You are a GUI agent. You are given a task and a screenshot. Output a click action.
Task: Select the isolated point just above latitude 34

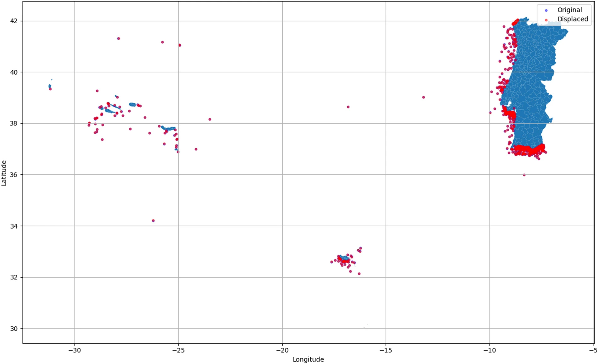(153, 221)
